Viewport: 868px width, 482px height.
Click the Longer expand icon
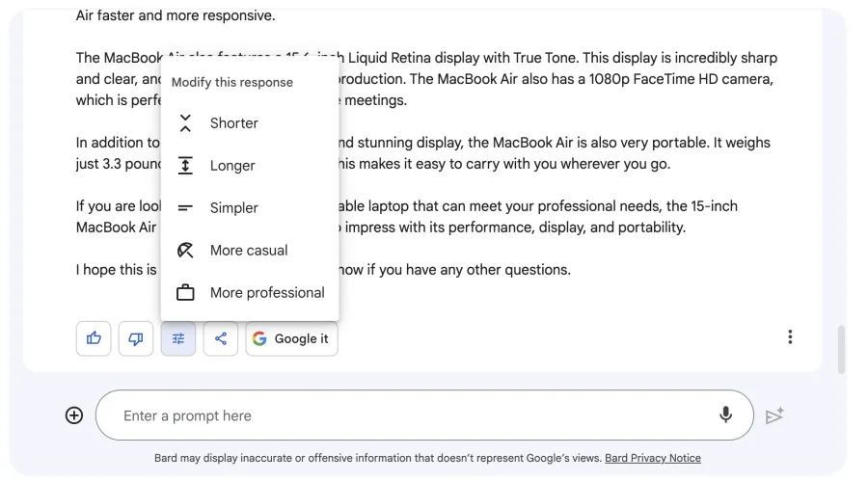pyautogui.click(x=185, y=166)
